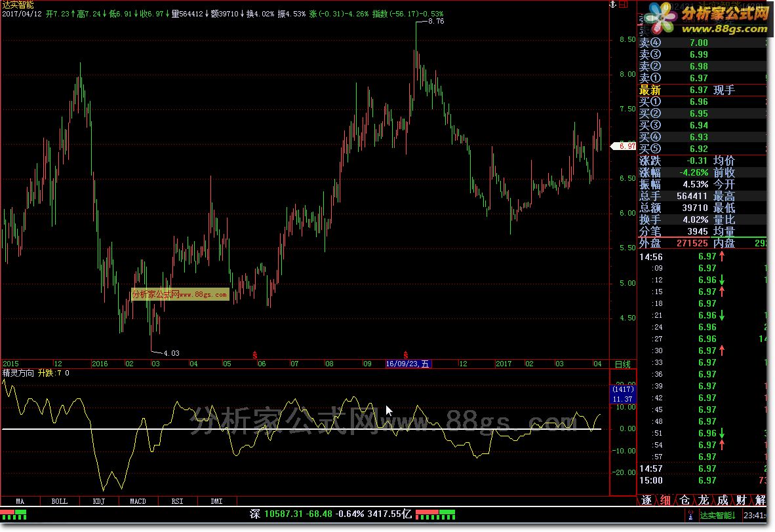Click the (1417) indicator axis box

click(x=623, y=389)
